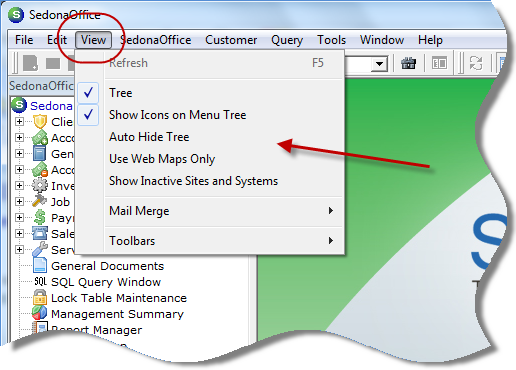
Task: Click the Management Summary chart icon
Action: (40, 313)
